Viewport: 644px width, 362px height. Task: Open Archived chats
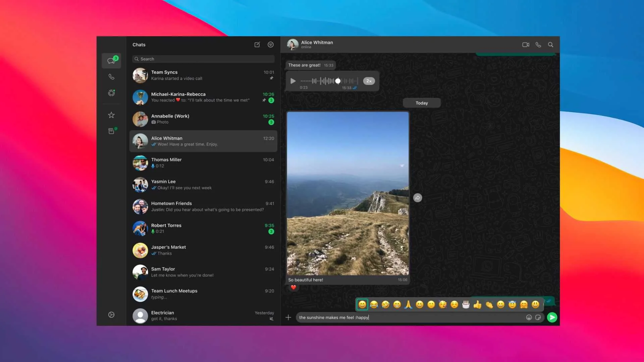pos(111,131)
